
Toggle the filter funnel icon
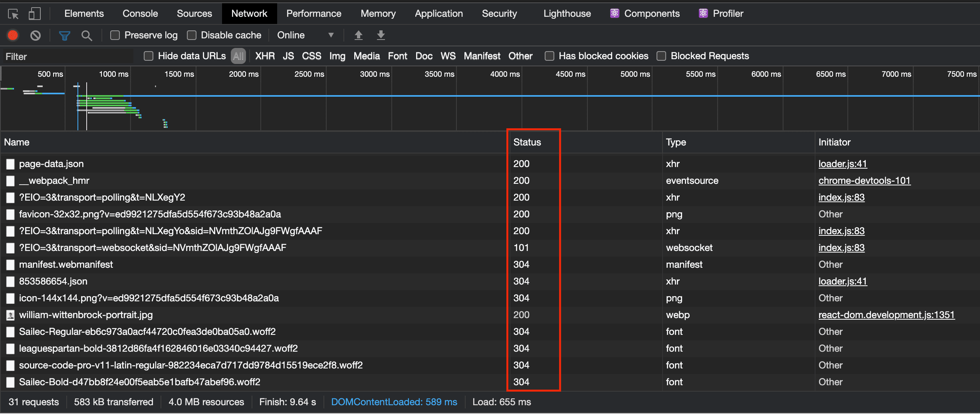tap(64, 36)
